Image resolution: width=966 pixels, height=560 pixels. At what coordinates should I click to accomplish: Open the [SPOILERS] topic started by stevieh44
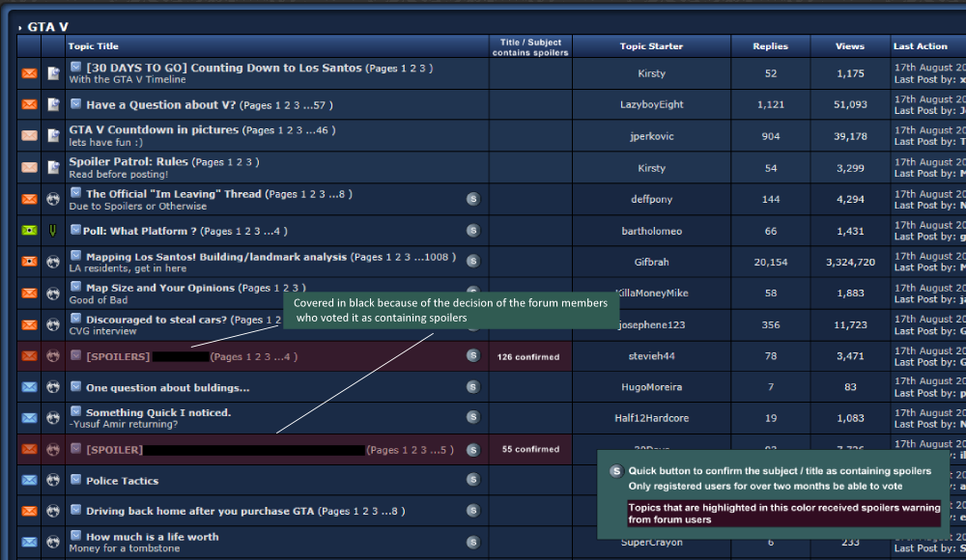tap(147, 356)
